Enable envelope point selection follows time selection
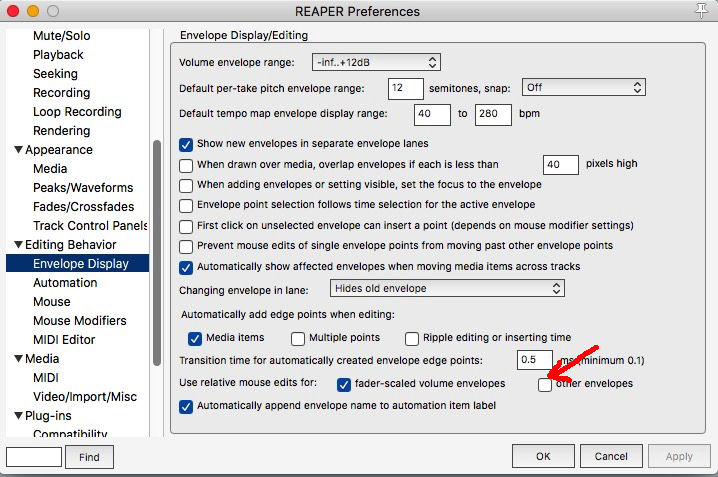Viewport: 718px width, 477px height. 186,206
